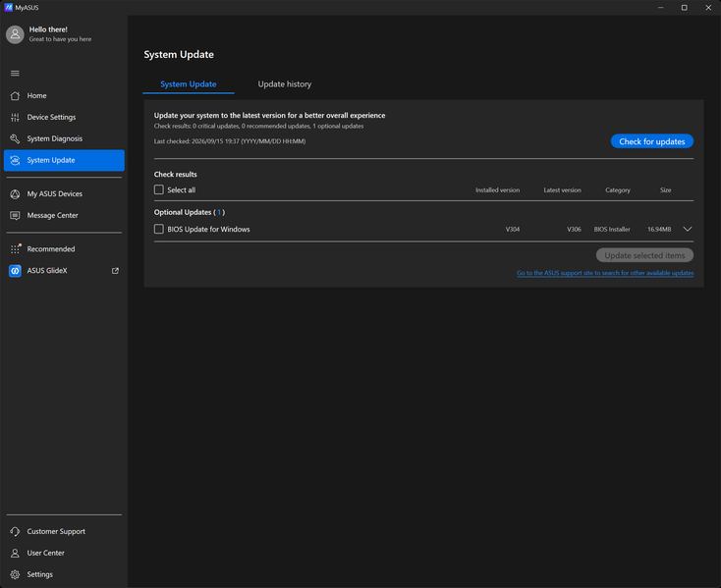This screenshot has height=588, width=721.
Task: Click the Hello there! greeting text
Action: tap(48, 29)
